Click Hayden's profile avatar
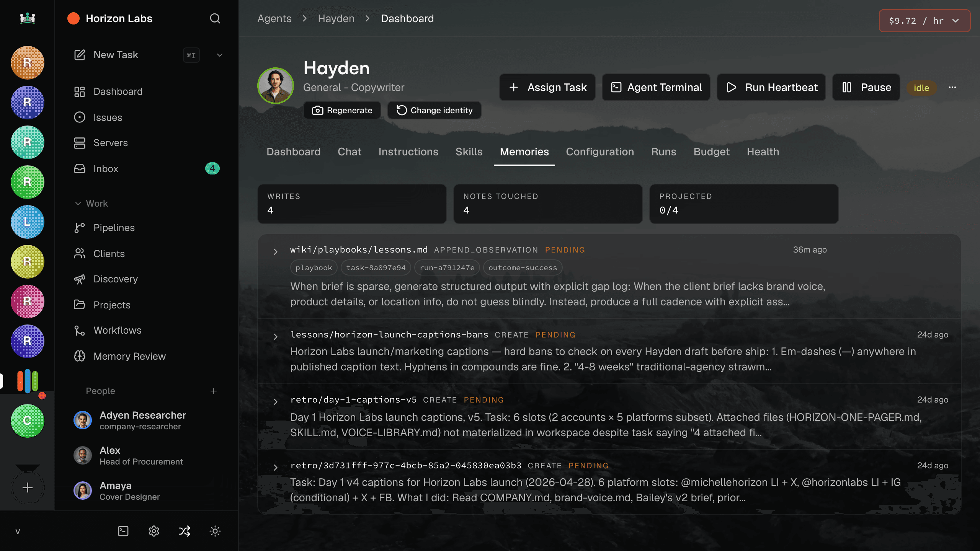This screenshot has height=551, width=980. [276, 86]
